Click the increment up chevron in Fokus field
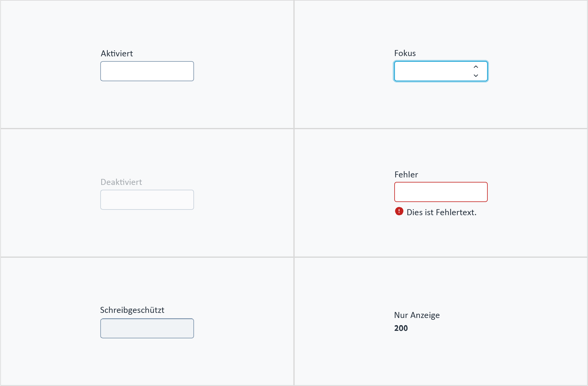The image size is (588, 386). tap(476, 67)
